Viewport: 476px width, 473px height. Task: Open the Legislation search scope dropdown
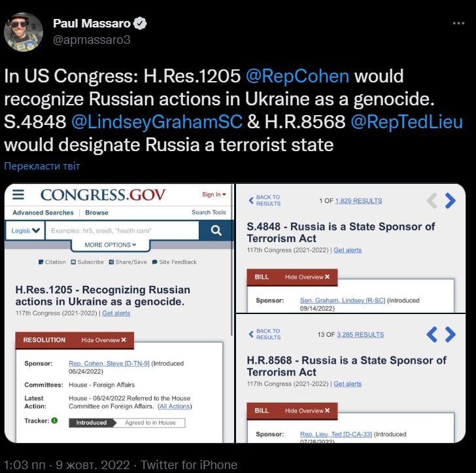tap(26, 230)
